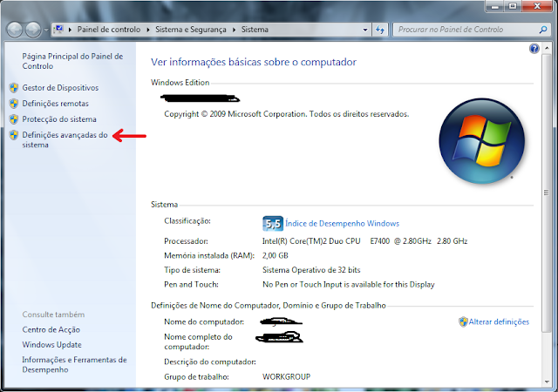The height and width of the screenshot is (392, 558).
Task: Click the Copyright © 2009 Microsoft Corporation text
Action: [x=287, y=114]
